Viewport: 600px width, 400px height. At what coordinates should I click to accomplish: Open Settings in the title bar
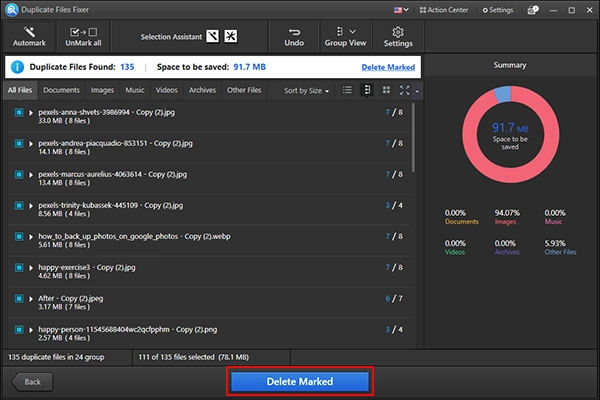point(497,10)
